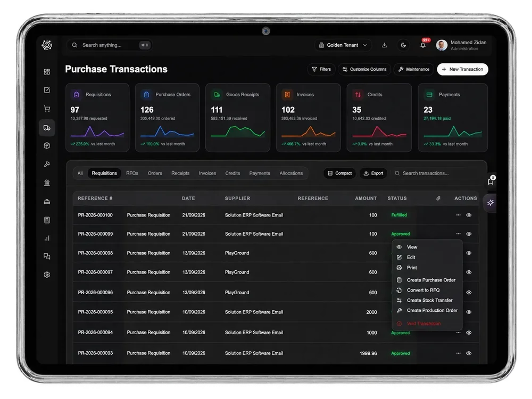The height and width of the screenshot is (399, 532).
Task: Select Print in the context menu
Action: click(x=427, y=268)
